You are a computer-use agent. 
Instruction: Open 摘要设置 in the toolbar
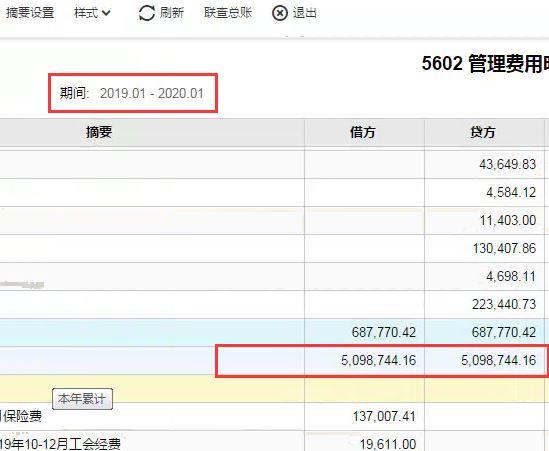(x=30, y=13)
